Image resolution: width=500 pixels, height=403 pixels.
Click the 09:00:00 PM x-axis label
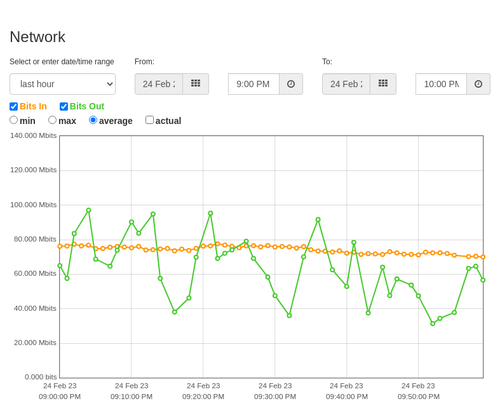60,397
